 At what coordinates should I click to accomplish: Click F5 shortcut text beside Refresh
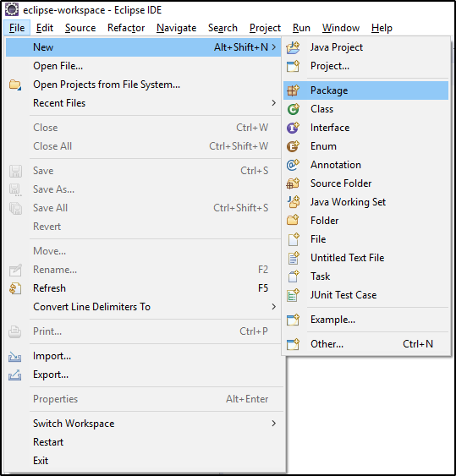(x=263, y=288)
